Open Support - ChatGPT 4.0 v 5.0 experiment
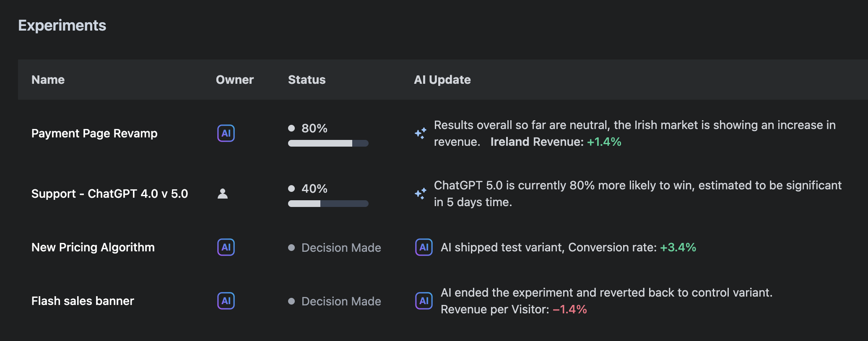This screenshot has height=341, width=868. pyautogui.click(x=109, y=194)
